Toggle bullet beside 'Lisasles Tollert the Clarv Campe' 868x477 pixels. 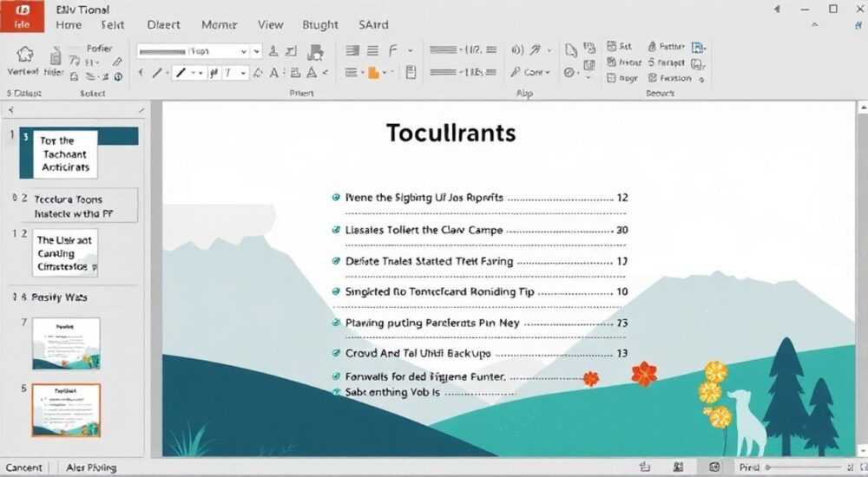coord(335,230)
